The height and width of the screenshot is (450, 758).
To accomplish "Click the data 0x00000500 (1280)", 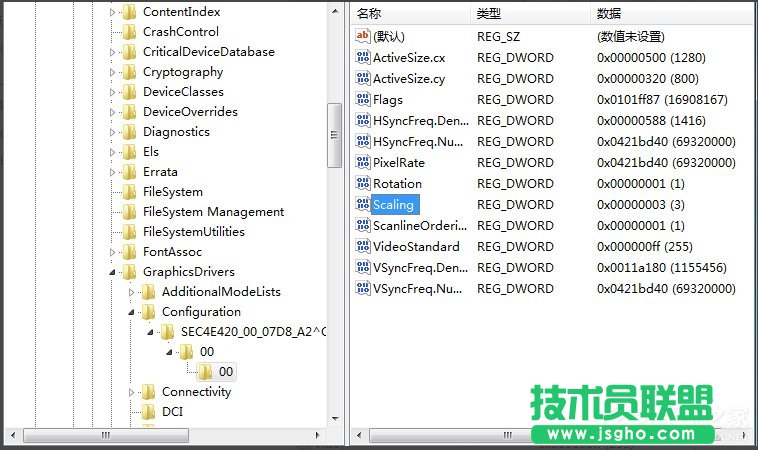I will click(651, 58).
